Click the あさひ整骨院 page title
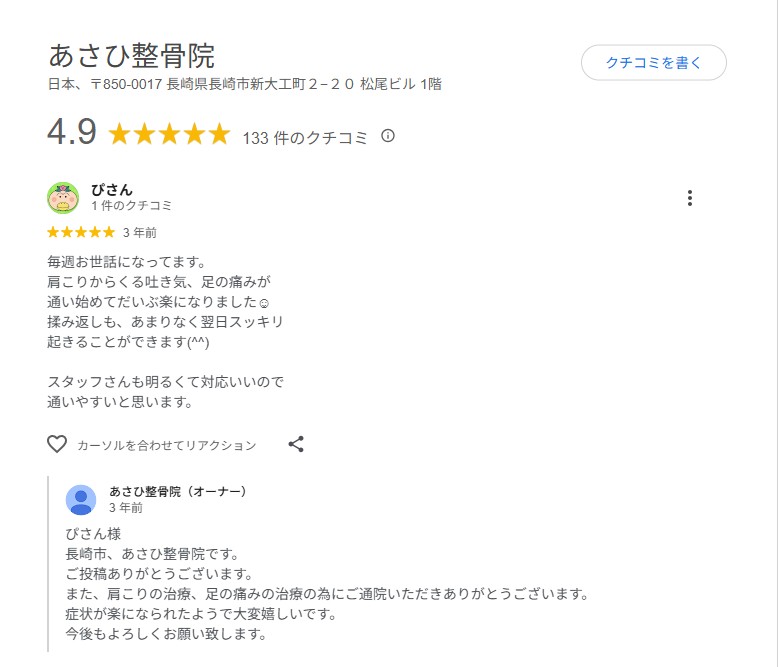 (131, 56)
